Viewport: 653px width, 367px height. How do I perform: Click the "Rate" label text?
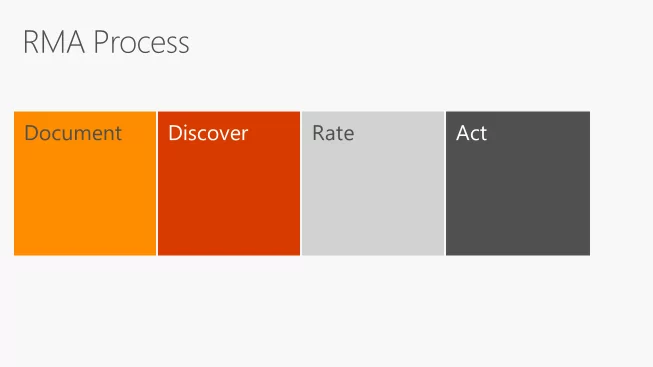coord(333,133)
